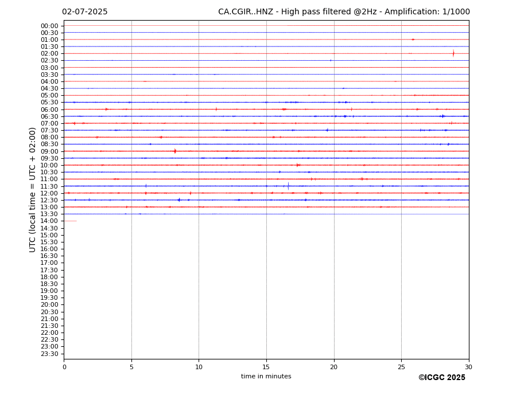Click the 13:30 time row label
532x399 pixels.
point(49,214)
